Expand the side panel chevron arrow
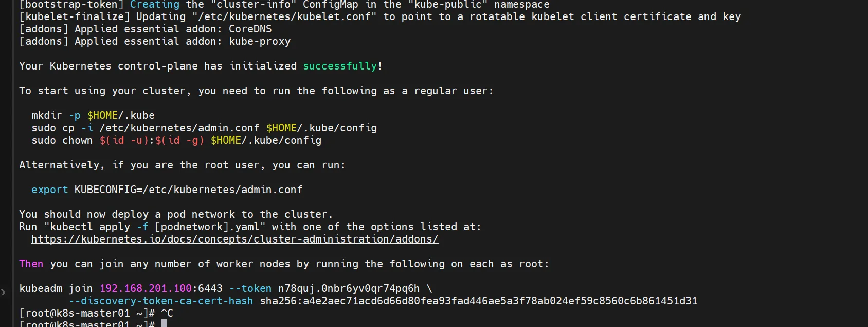 (x=4, y=292)
